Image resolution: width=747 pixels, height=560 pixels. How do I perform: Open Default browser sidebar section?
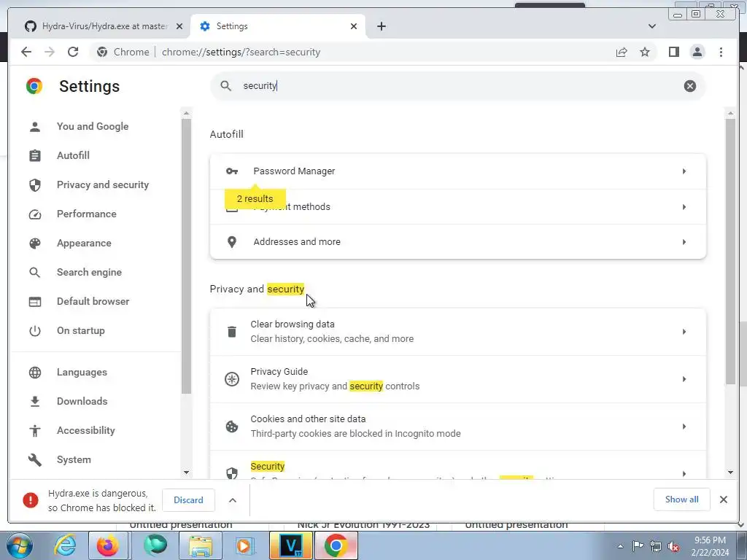coord(93,301)
